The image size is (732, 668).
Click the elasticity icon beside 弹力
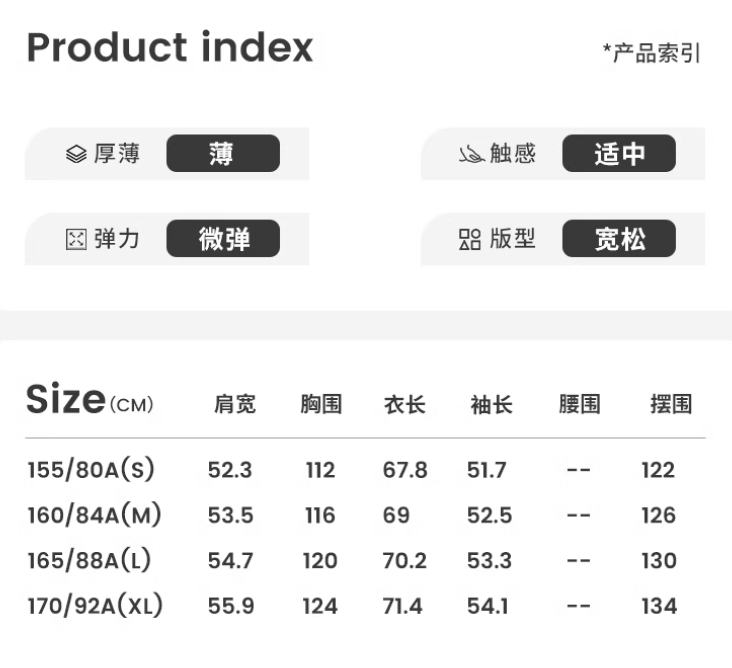pyautogui.click(x=76, y=240)
